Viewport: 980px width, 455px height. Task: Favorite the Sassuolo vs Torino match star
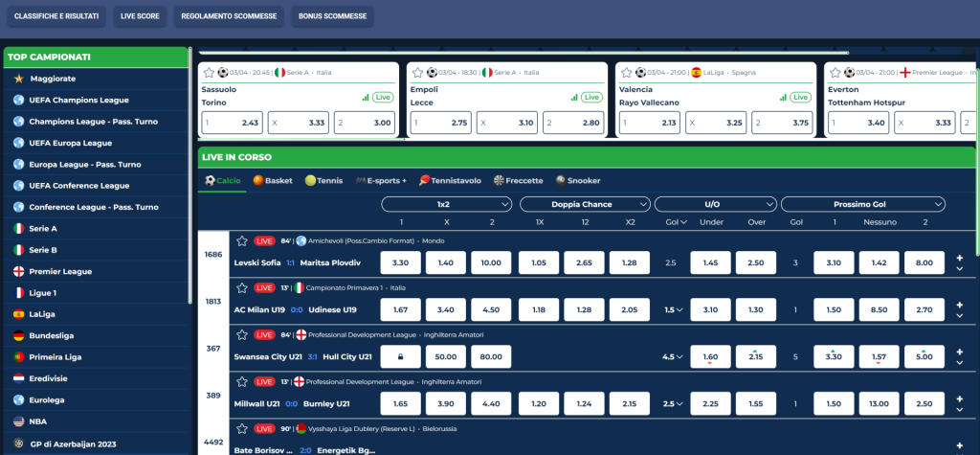click(x=208, y=73)
